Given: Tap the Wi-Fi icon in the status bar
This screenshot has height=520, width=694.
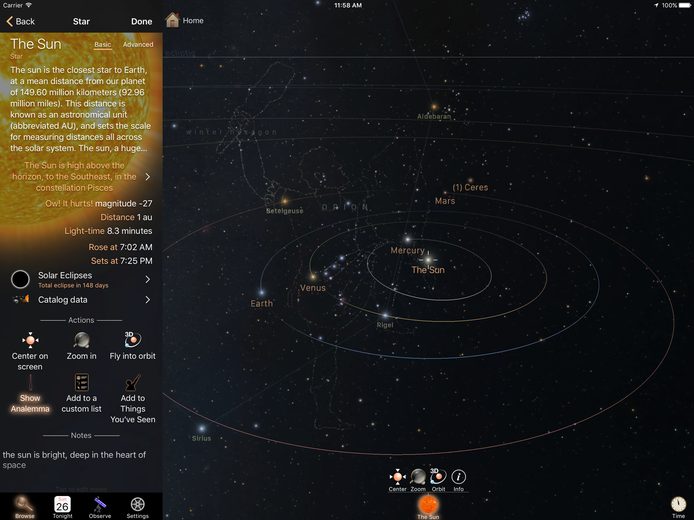Looking at the screenshot, I should click(x=29, y=5).
